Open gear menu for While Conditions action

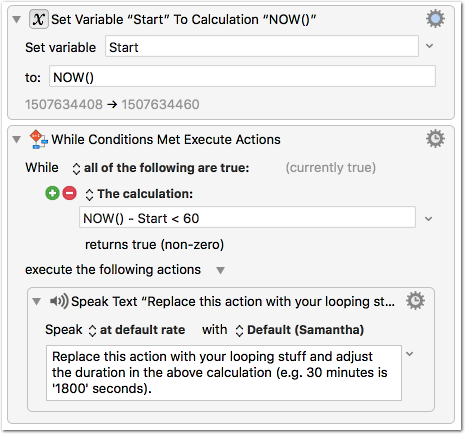[x=435, y=139]
